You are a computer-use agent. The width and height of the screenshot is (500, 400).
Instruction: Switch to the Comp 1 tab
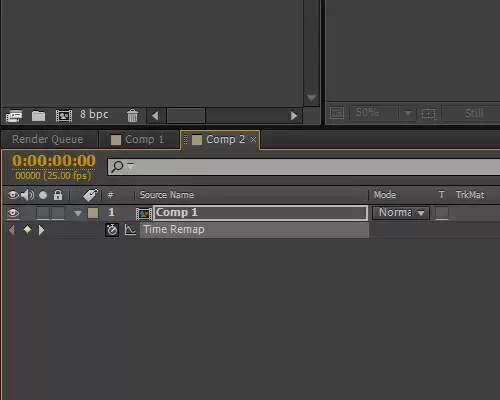(137, 139)
